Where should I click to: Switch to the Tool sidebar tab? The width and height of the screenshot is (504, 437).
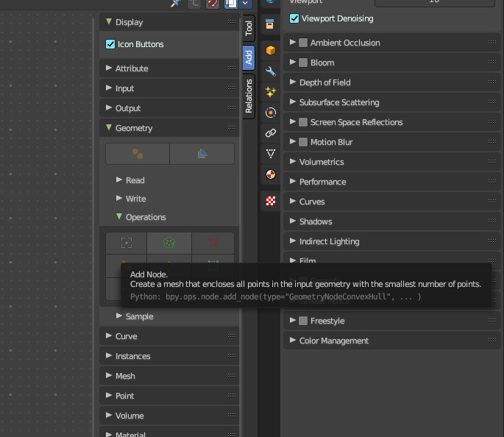(249, 28)
